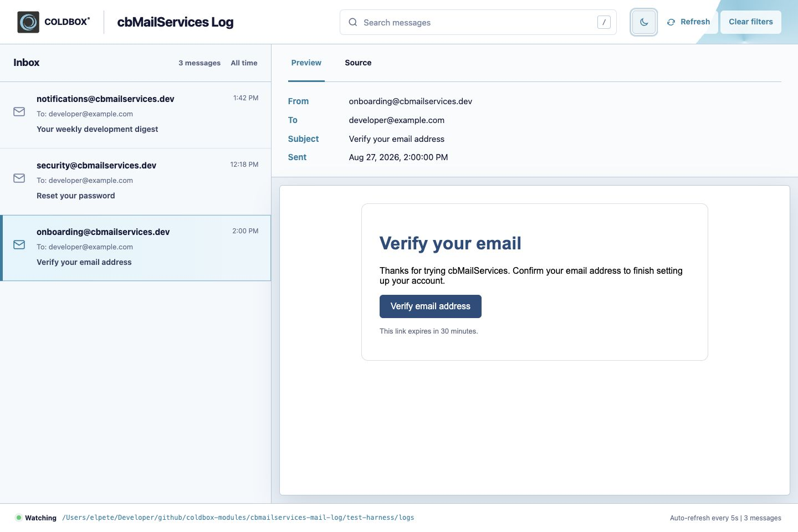Click the magnifier icon in the search box

coord(353,22)
